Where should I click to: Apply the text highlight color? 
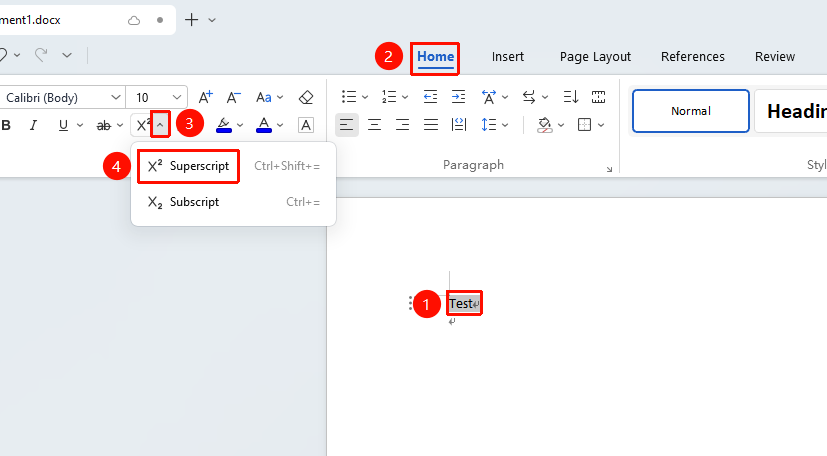tap(224, 125)
